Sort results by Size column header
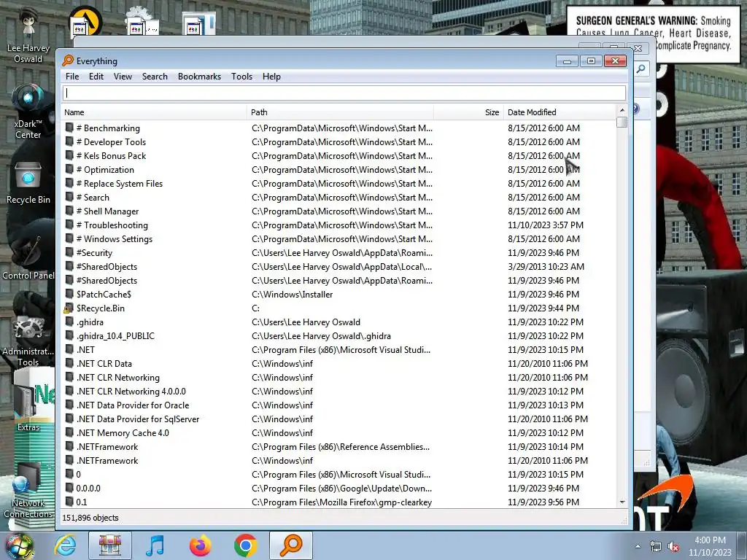The width and height of the screenshot is (747, 560). click(x=468, y=112)
